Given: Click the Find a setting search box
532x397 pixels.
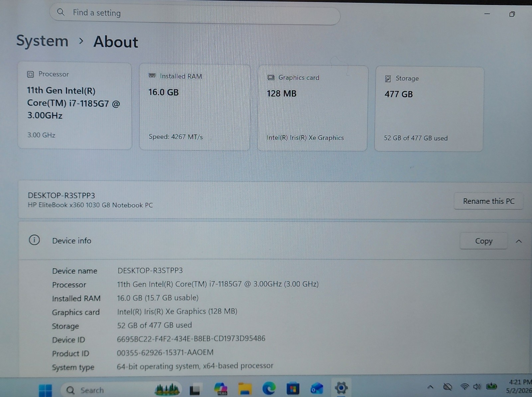Looking at the screenshot, I should click(x=195, y=14).
